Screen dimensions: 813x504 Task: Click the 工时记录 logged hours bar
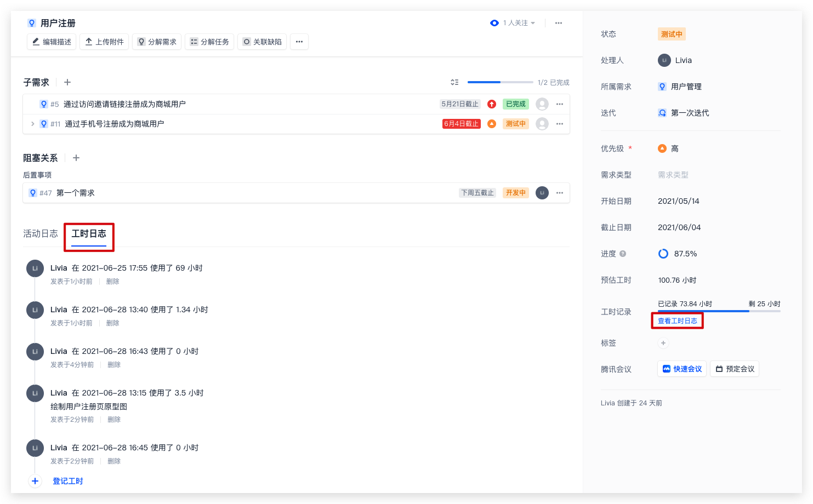click(719, 311)
